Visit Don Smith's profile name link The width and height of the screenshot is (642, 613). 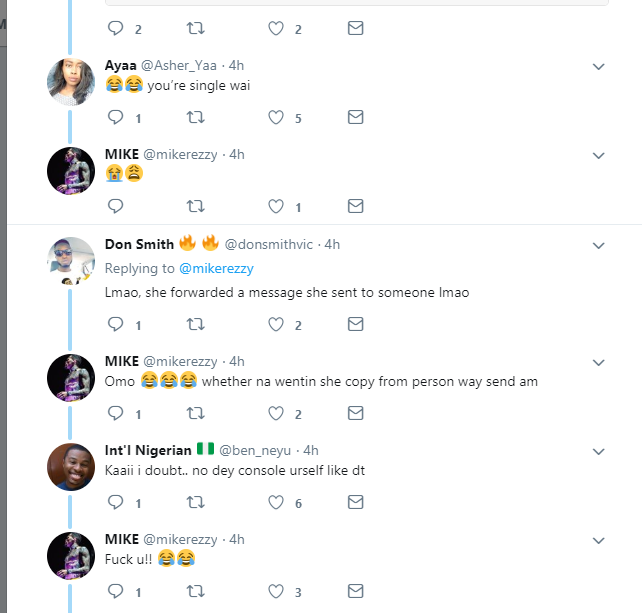(138, 244)
